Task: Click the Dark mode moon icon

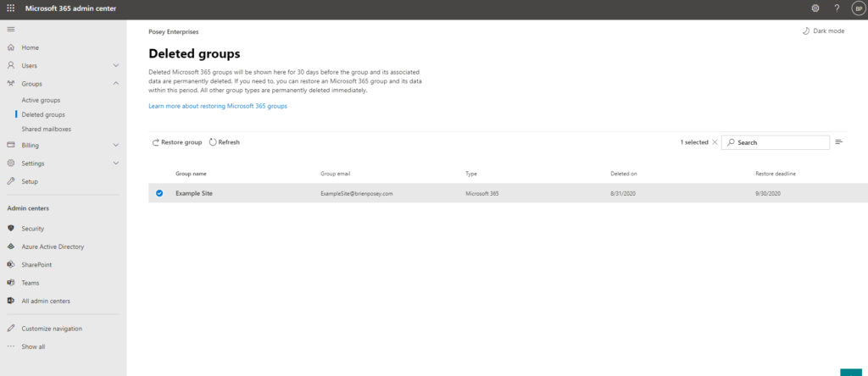Action: [x=806, y=31]
